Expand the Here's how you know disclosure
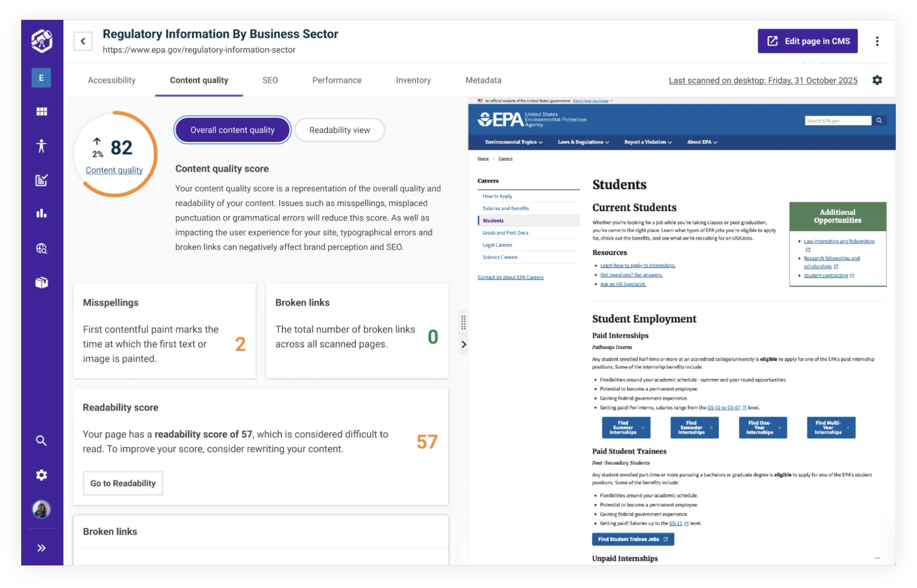The width and height of the screenshot is (917, 588). pyautogui.click(x=592, y=101)
